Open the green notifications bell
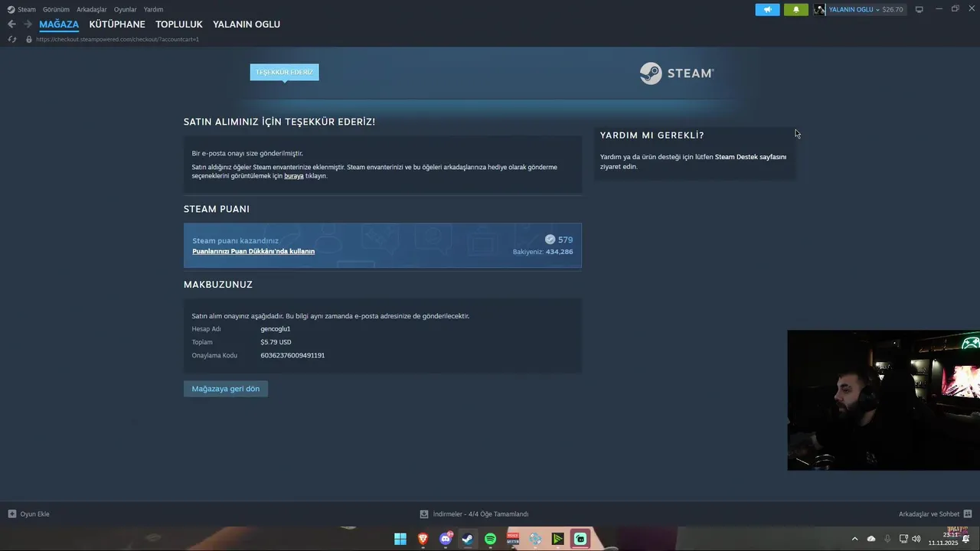This screenshot has height=551, width=980. (x=795, y=9)
